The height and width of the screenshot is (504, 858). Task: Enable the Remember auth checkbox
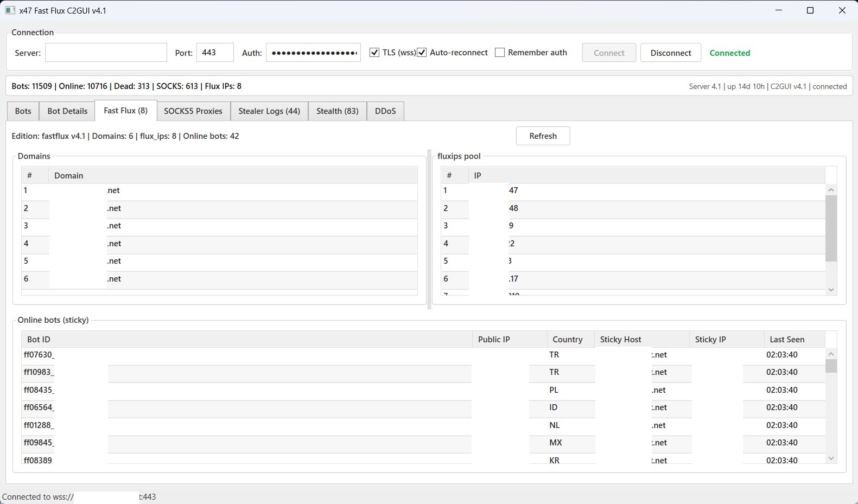tap(500, 53)
